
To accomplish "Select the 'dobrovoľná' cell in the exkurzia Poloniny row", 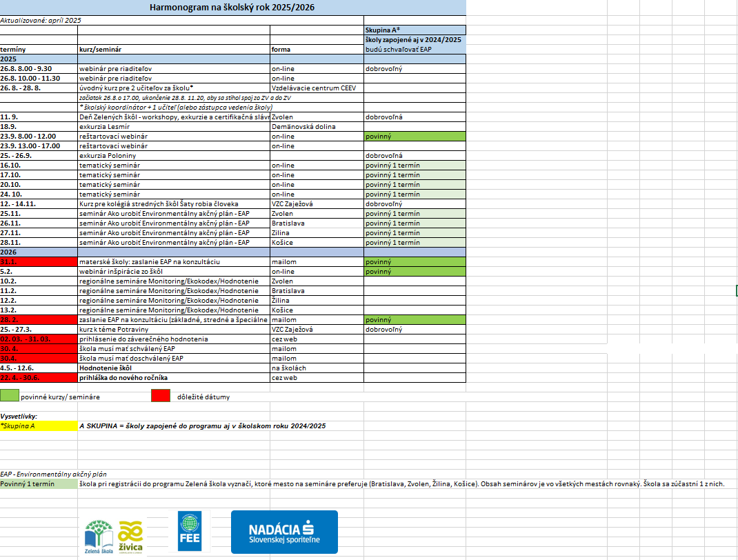I will 415,155.
